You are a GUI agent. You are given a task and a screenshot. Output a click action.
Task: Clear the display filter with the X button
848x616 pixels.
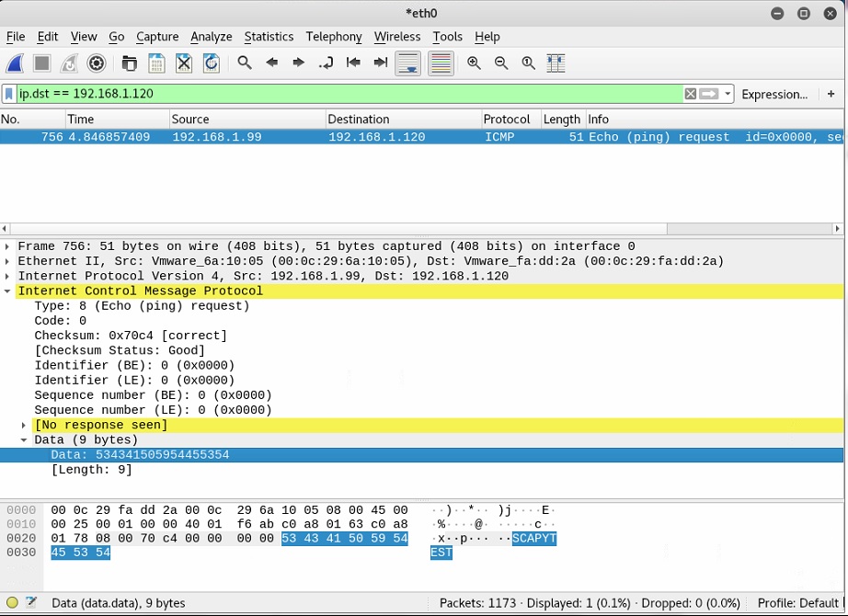pos(691,94)
